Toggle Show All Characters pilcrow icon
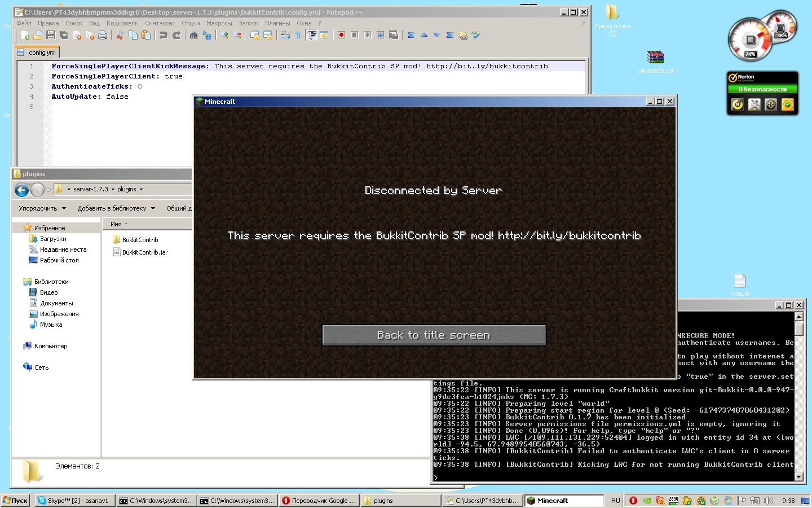 point(298,35)
